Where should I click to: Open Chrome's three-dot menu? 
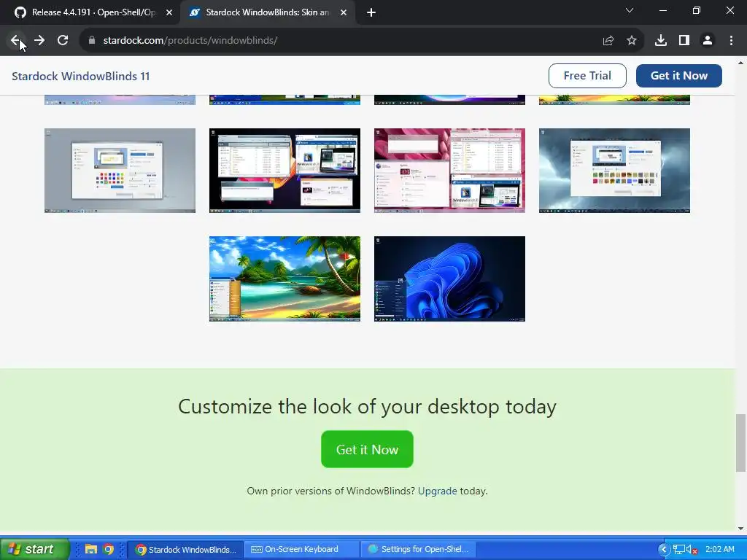coord(731,41)
